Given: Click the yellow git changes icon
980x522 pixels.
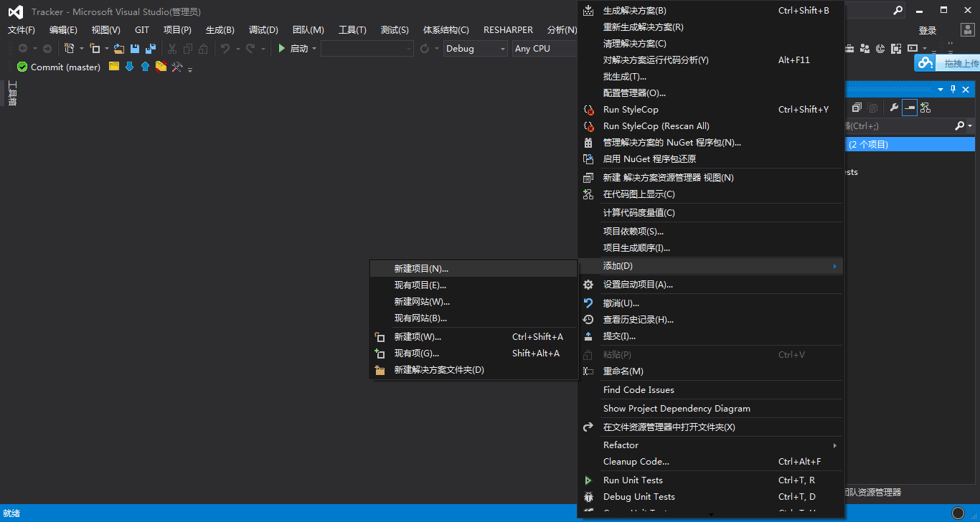Looking at the screenshot, I should click(x=114, y=67).
